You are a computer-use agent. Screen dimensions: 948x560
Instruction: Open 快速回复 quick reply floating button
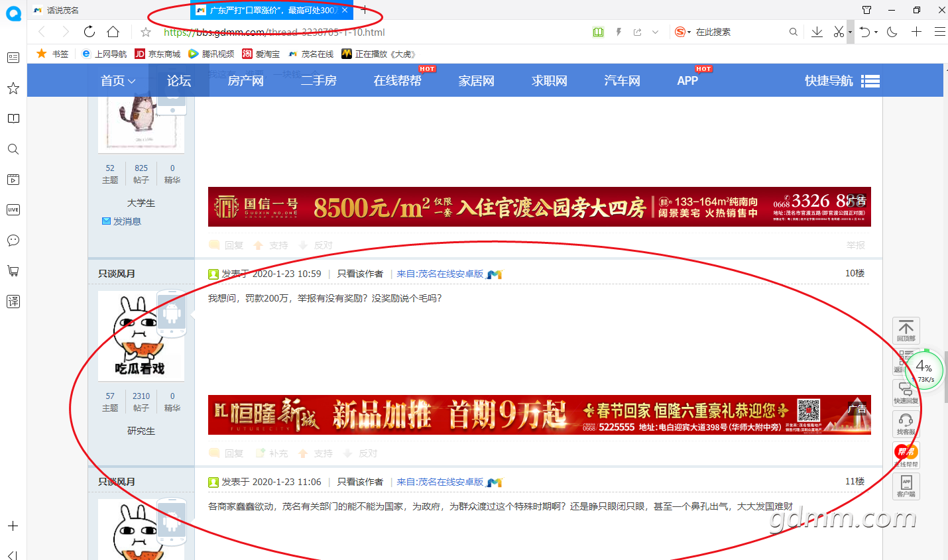click(x=906, y=392)
